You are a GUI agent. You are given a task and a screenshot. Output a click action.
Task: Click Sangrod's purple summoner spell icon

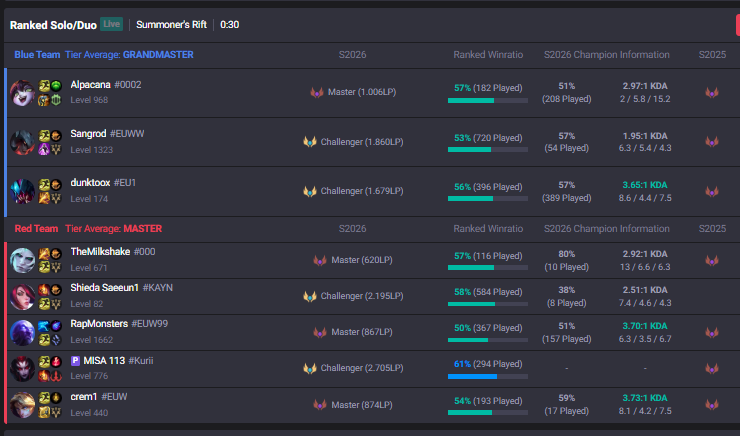tap(44, 150)
